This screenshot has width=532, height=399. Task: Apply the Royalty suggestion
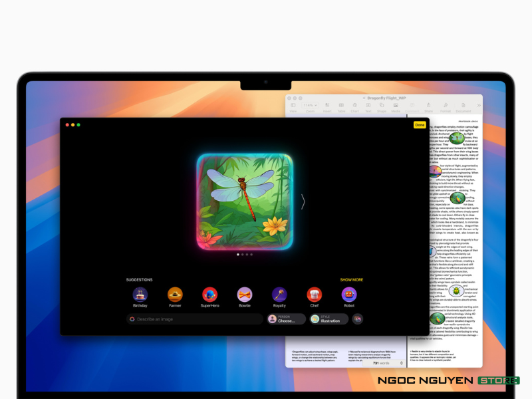point(279,294)
